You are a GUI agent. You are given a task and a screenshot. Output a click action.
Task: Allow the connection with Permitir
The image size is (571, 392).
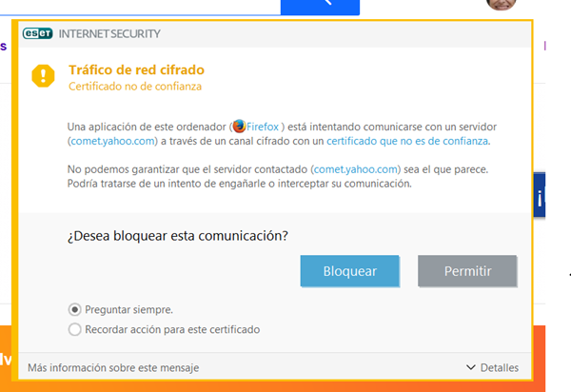467,271
